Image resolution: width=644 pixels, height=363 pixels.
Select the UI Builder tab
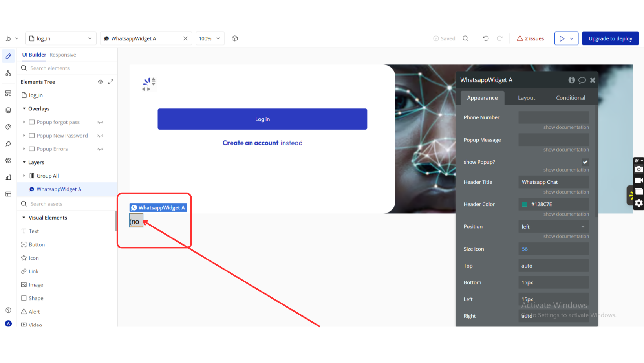coord(34,55)
